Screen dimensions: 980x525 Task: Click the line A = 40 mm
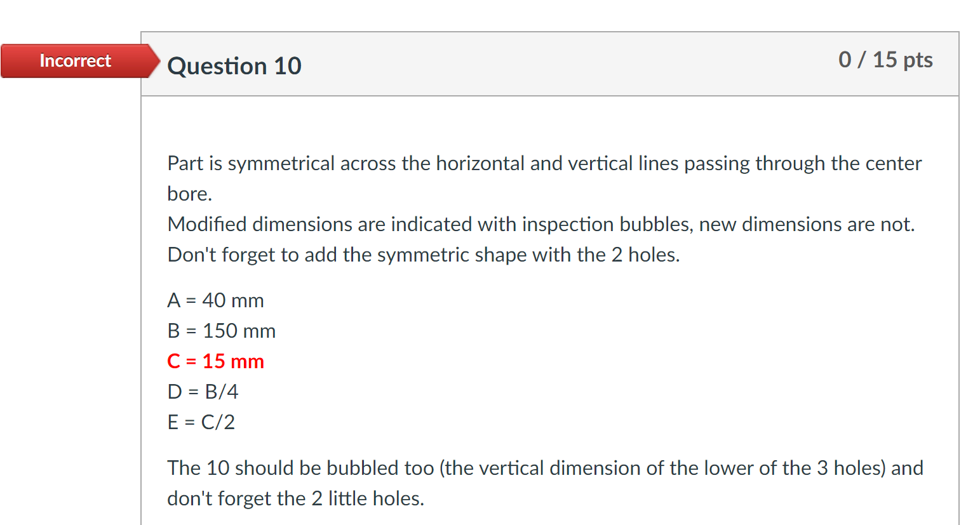pyautogui.click(x=215, y=300)
